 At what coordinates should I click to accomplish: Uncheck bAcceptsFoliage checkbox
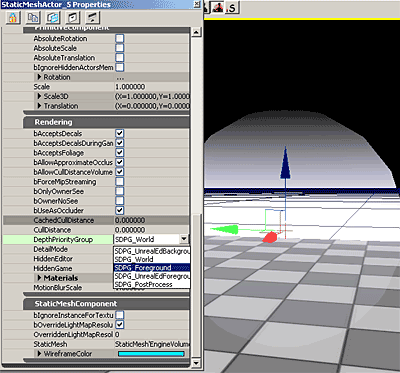[x=120, y=153]
